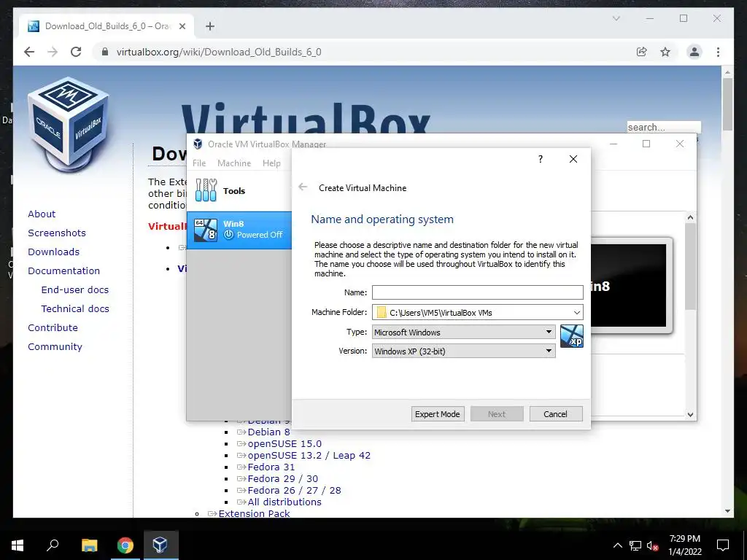Viewport: 747px width, 560px height.
Task: Open File Explorer from taskbar
Action: tap(89, 545)
